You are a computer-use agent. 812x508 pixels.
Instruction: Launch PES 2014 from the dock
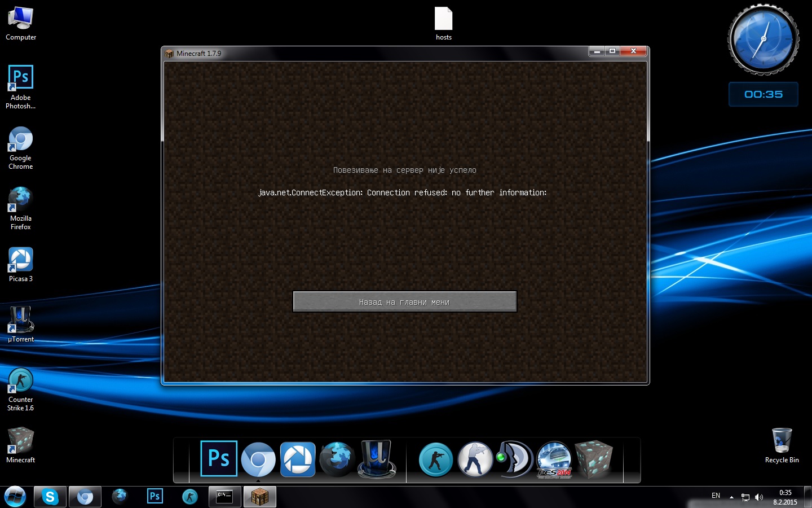tap(554, 459)
